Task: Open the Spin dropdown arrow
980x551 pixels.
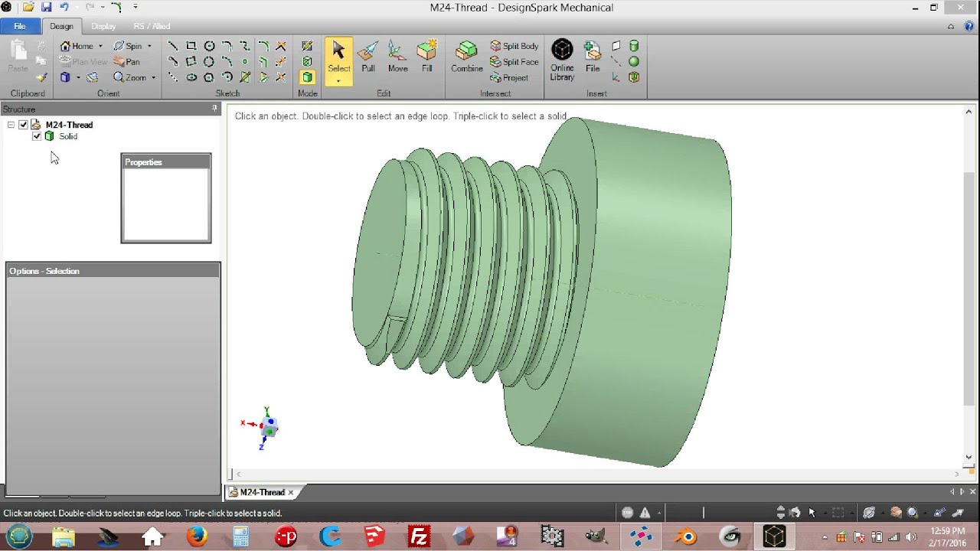Action: coord(149,46)
